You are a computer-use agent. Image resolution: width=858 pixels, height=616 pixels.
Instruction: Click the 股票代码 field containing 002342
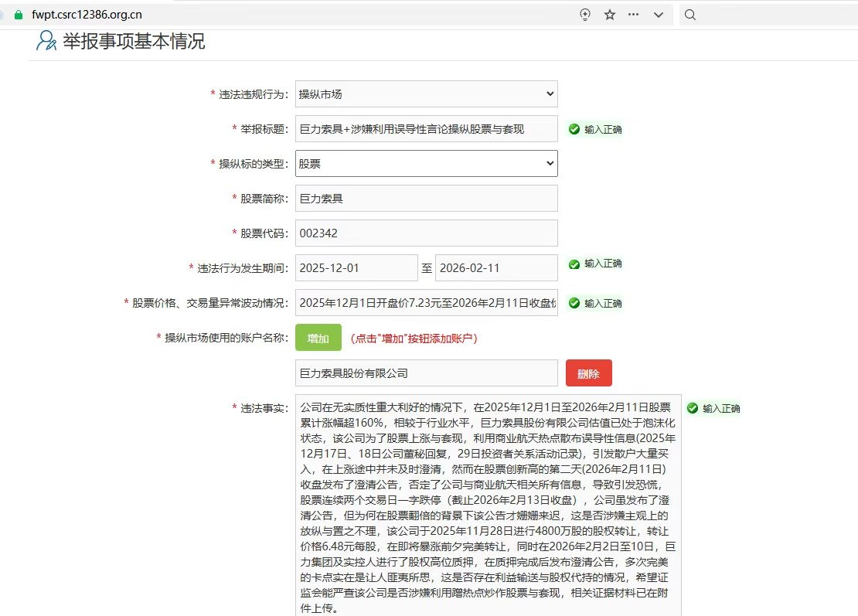(x=426, y=233)
